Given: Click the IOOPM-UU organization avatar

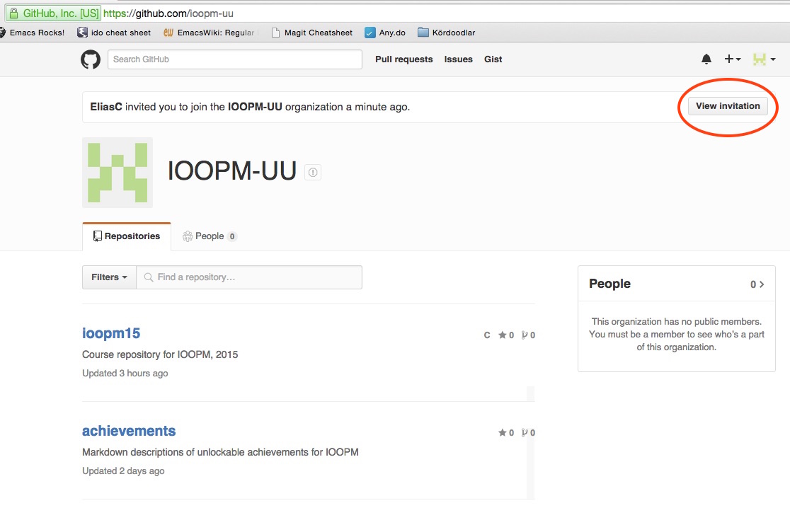Looking at the screenshot, I should click(118, 172).
